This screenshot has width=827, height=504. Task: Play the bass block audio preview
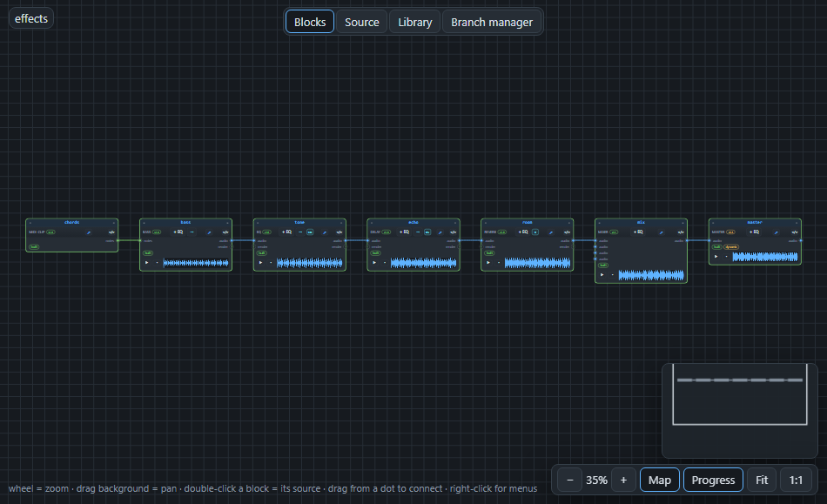coord(146,263)
